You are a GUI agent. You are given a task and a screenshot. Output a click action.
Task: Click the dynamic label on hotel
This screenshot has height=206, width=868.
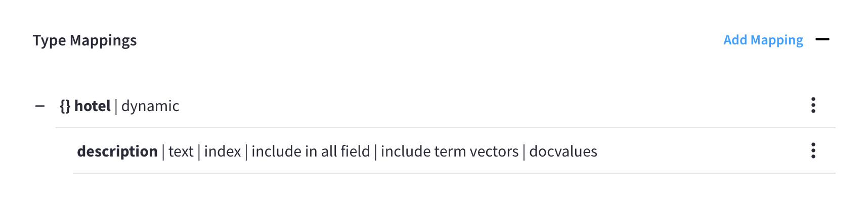(x=150, y=106)
